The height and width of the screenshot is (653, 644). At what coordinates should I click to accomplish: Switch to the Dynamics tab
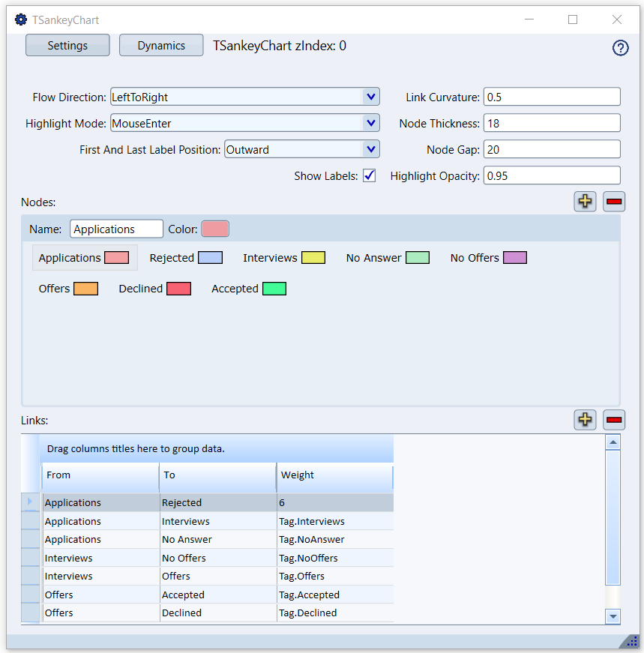(x=161, y=46)
